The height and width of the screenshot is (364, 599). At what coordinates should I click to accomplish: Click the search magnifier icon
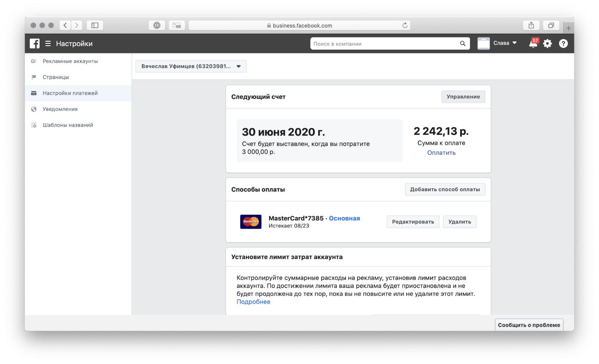(462, 43)
